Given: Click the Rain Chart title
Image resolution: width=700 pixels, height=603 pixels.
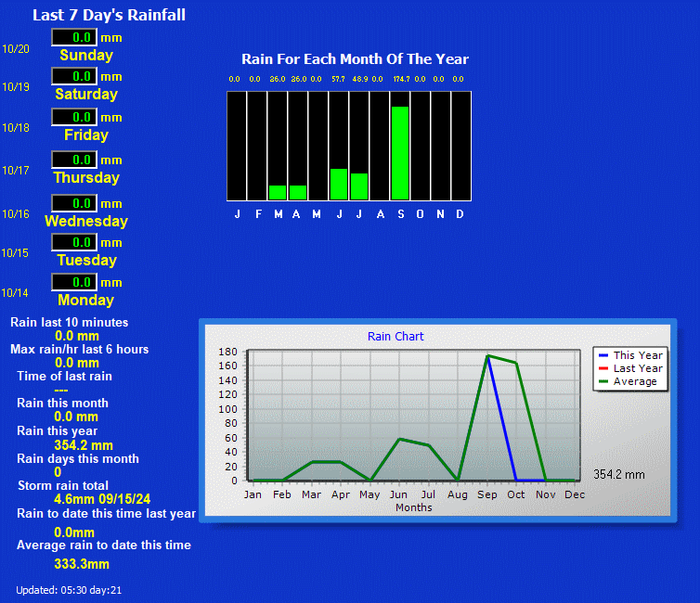Looking at the screenshot, I should tap(395, 337).
